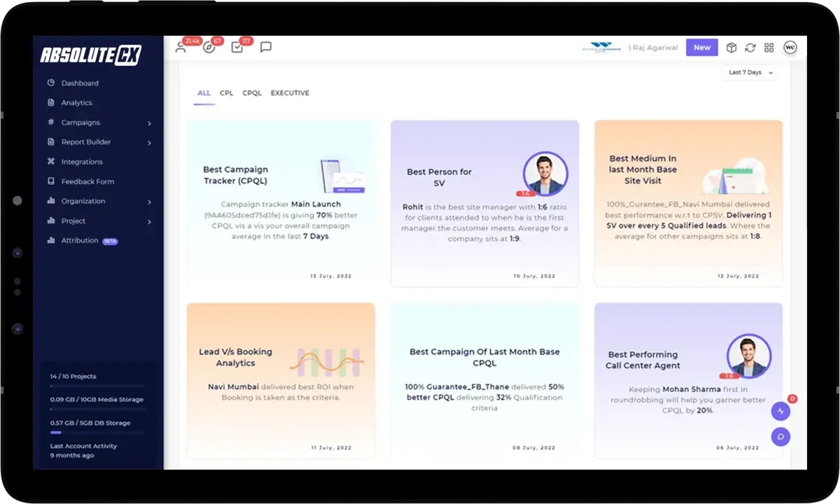Open the chat message icon in header

pos(265,48)
